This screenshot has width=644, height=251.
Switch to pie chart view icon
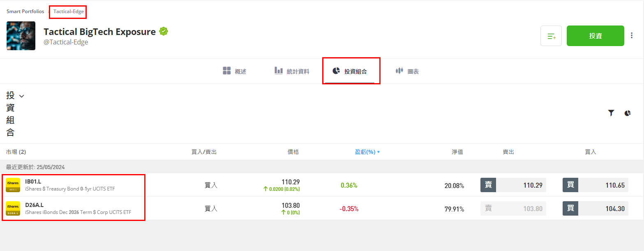click(x=628, y=113)
